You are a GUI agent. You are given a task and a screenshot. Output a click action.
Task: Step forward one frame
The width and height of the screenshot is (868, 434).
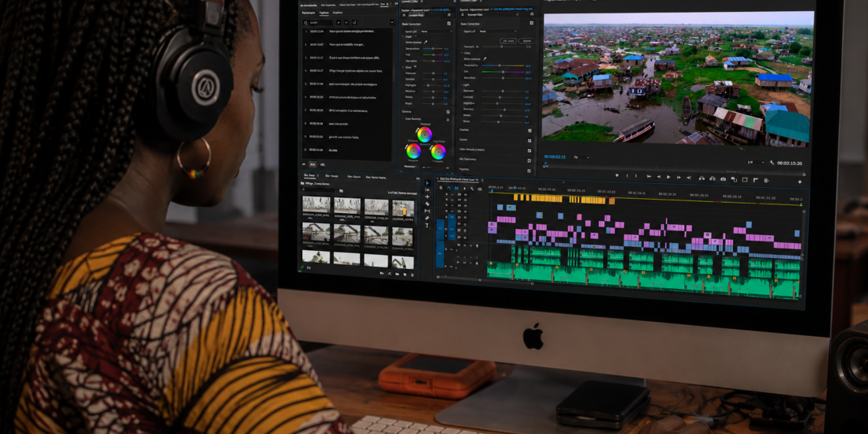pos(679,177)
